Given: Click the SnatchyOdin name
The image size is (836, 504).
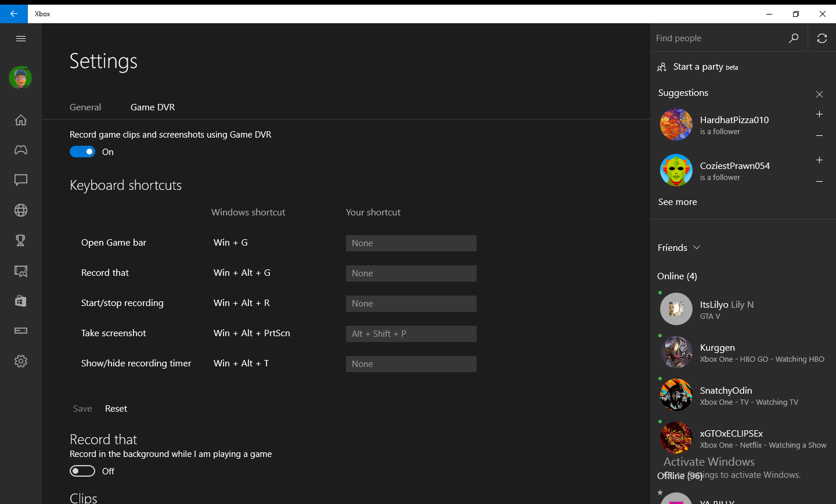Looking at the screenshot, I should (x=726, y=390).
